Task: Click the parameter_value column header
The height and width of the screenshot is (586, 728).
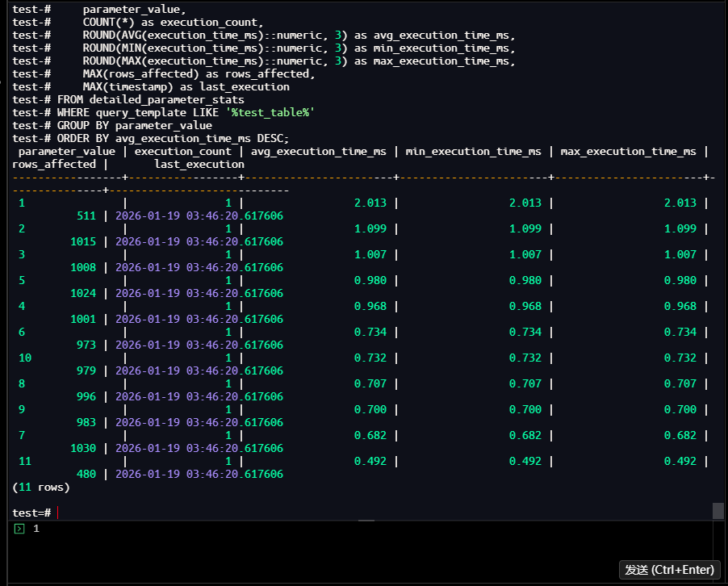Action: (x=67, y=152)
